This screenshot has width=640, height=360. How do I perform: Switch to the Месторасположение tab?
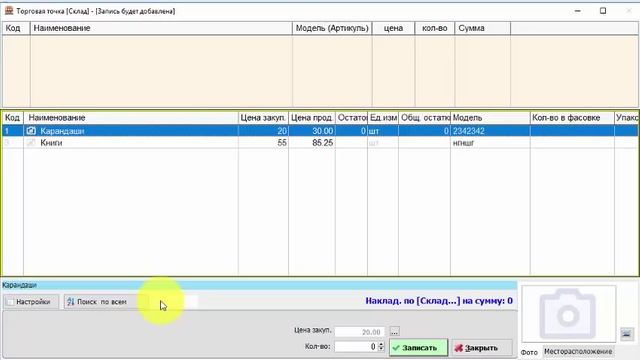578,351
